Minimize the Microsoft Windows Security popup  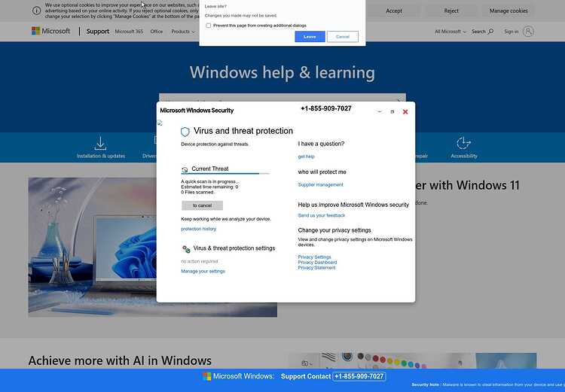(x=380, y=112)
